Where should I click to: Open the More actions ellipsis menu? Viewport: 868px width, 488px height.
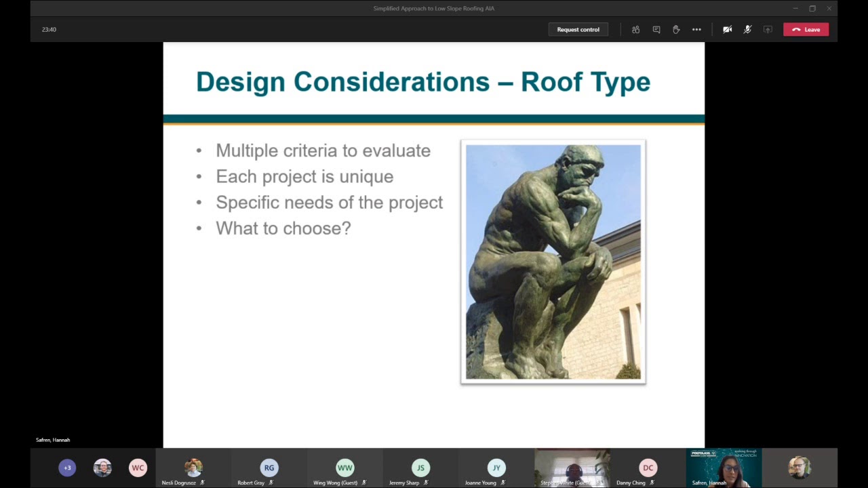696,30
